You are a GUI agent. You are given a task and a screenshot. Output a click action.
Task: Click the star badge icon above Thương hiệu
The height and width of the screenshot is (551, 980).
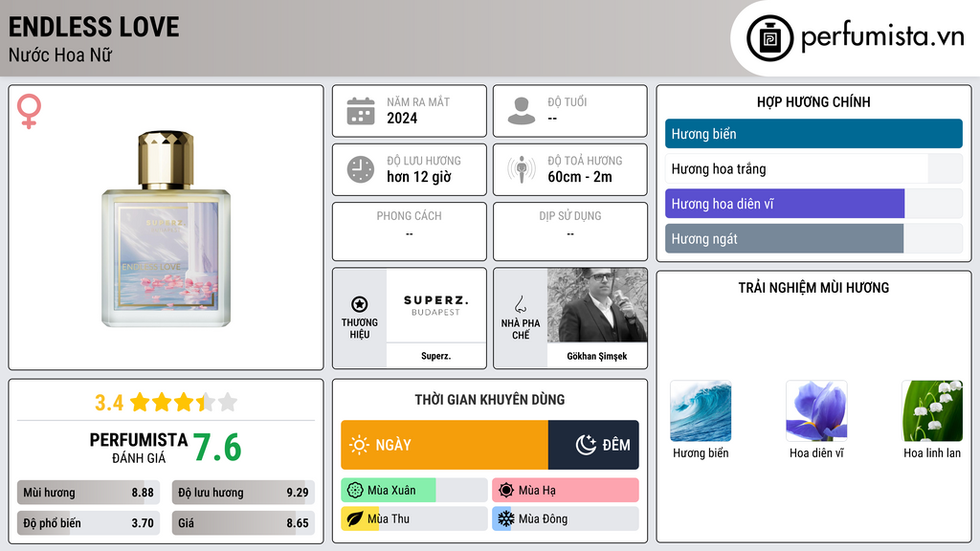[360, 304]
